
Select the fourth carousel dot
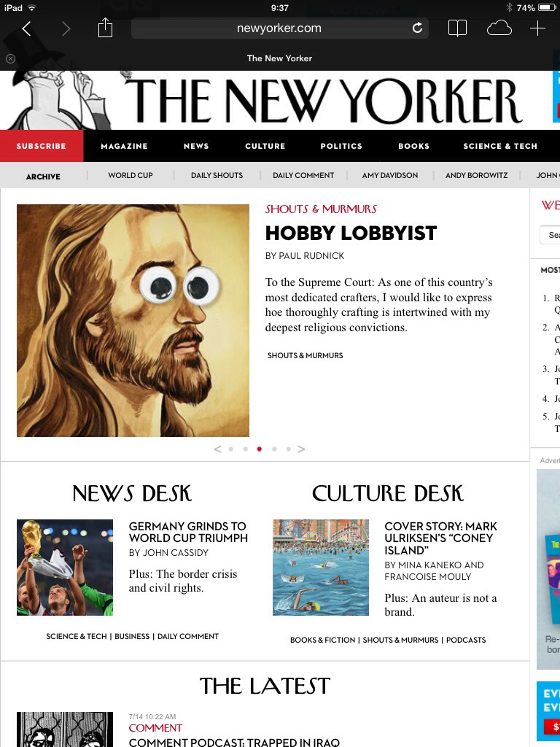click(x=274, y=449)
